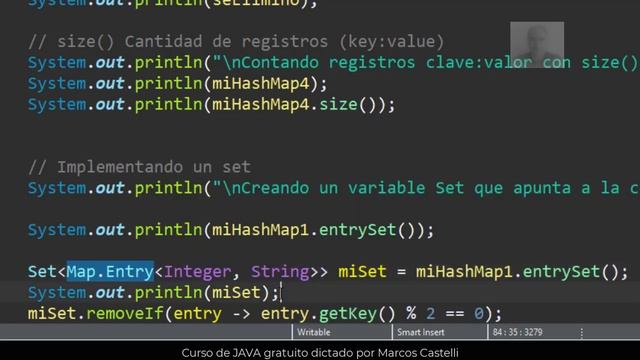
Task: Click the Writable status bar entry
Action: [313, 332]
